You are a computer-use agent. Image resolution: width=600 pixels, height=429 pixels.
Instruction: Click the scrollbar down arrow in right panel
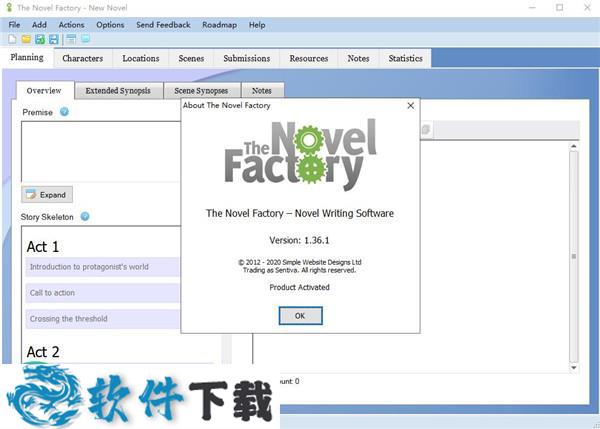point(573,367)
